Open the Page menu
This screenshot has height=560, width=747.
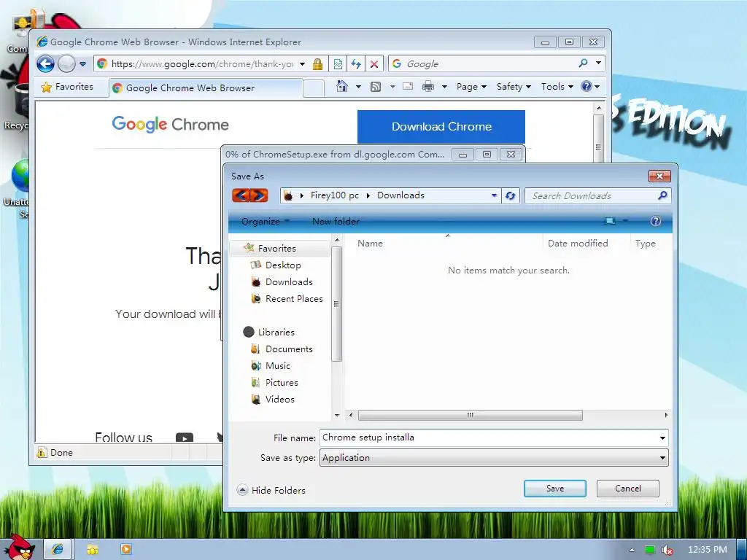[471, 87]
